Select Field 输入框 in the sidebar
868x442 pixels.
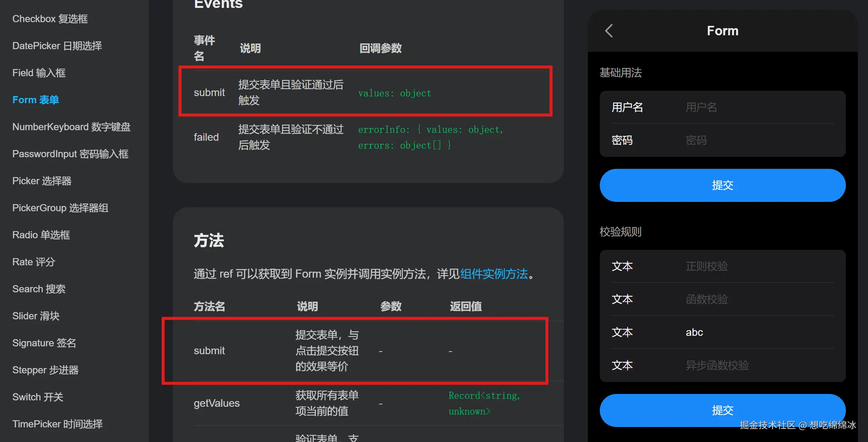[39, 72]
